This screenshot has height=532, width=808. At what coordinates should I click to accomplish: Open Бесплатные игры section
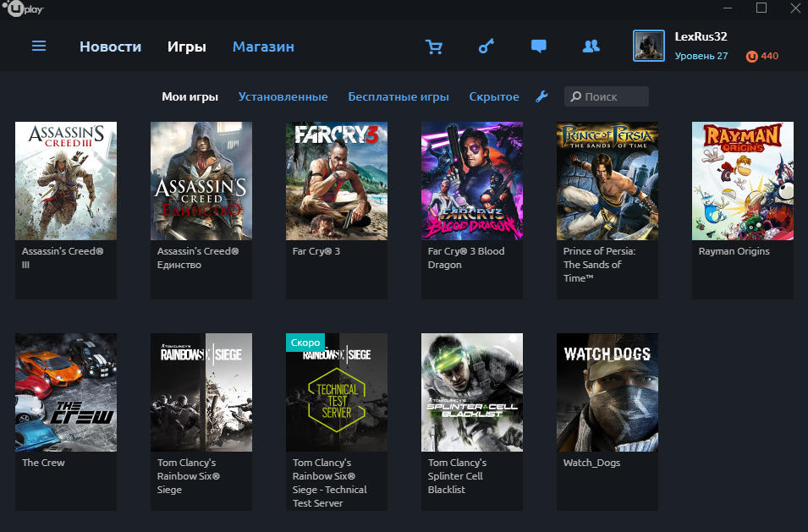(x=399, y=96)
